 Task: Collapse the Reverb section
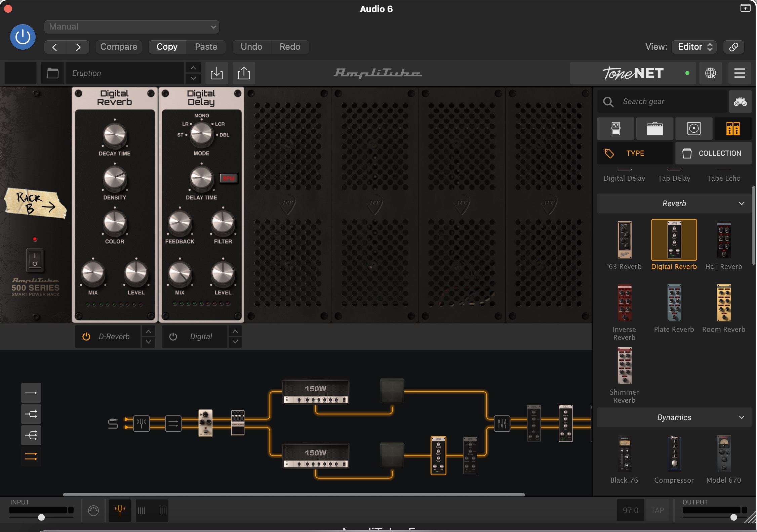coord(674,204)
